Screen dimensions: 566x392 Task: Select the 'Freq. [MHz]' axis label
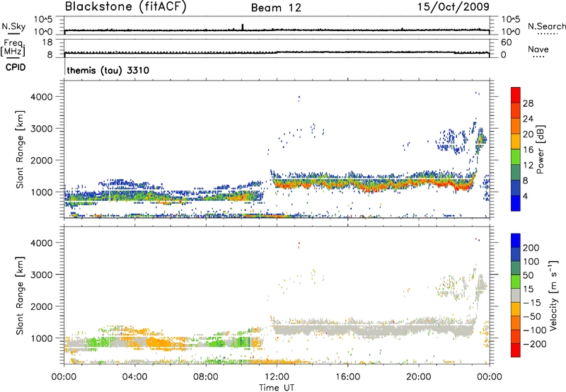[x=13, y=48]
